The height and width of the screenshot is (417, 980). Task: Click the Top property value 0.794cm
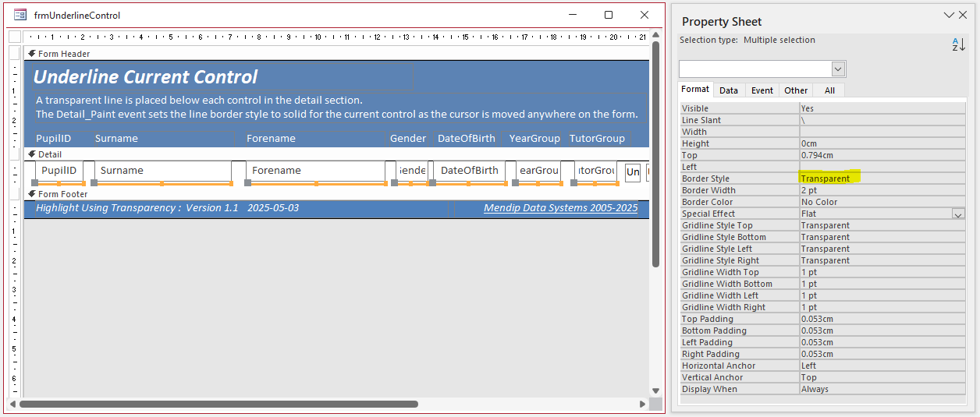pos(882,155)
